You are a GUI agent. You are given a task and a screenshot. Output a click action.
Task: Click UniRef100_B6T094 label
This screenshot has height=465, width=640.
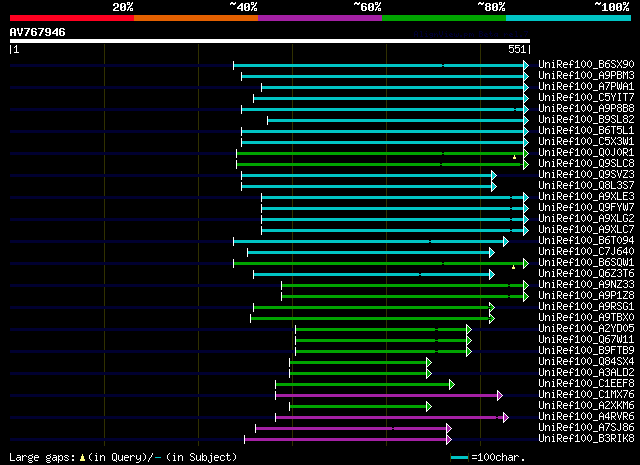point(586,241)
